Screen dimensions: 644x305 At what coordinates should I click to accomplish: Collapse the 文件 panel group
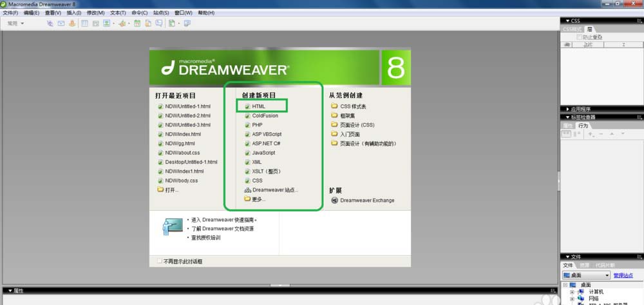pyautogui.click(x=567, y=257)
